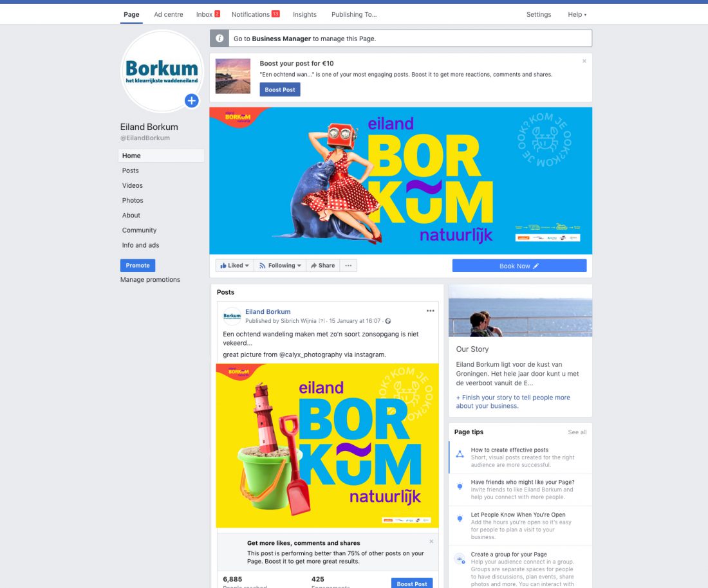708x588 pixels.
Task: Dismiss the Boost your post banner
Action: [584, 61]
